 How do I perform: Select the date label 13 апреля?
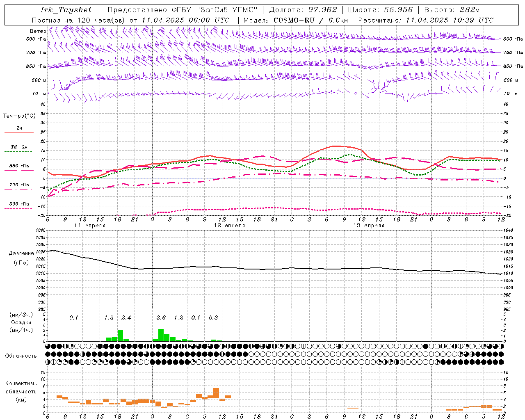(369, 226)
